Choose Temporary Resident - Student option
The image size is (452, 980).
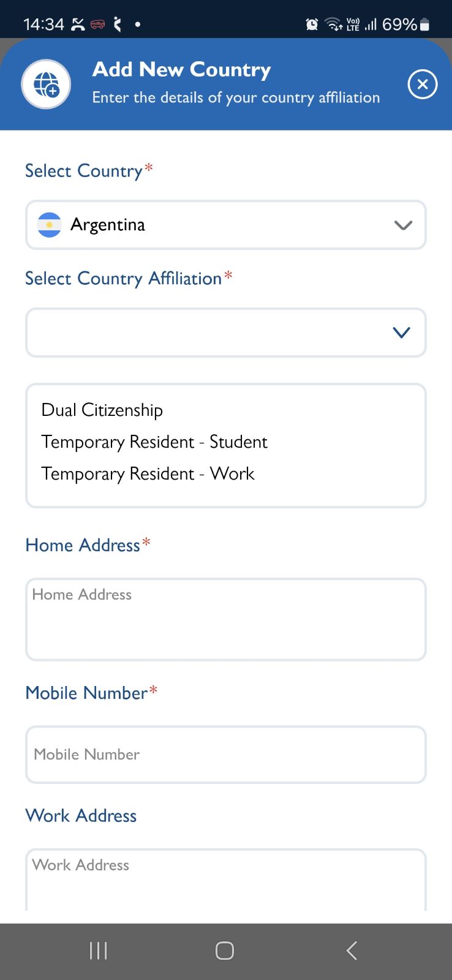pyautogui.click(x=154, y=442)
